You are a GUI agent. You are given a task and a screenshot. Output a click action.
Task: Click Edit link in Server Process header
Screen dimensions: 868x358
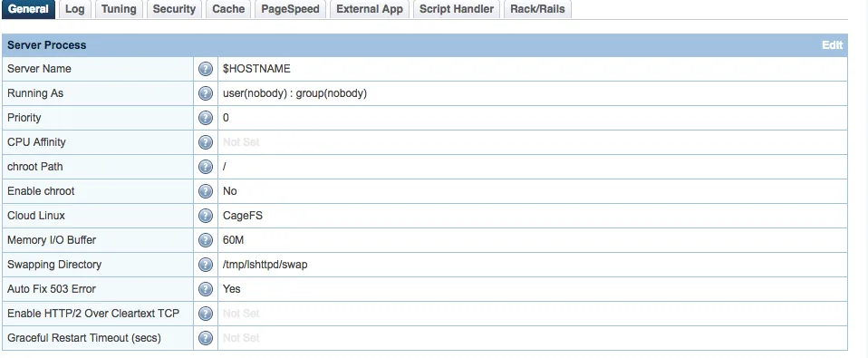click(832, 45)
